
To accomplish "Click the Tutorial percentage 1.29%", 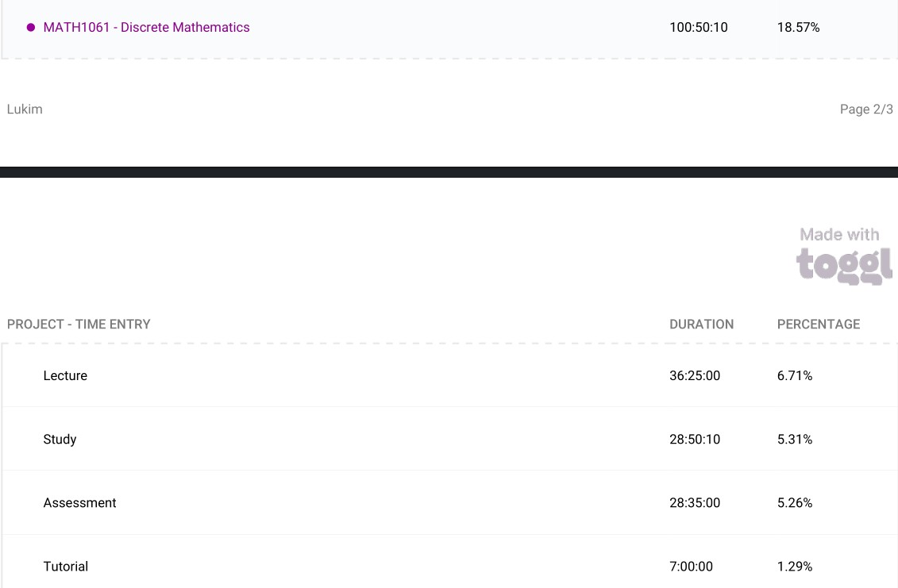I will tap(795, 567).
